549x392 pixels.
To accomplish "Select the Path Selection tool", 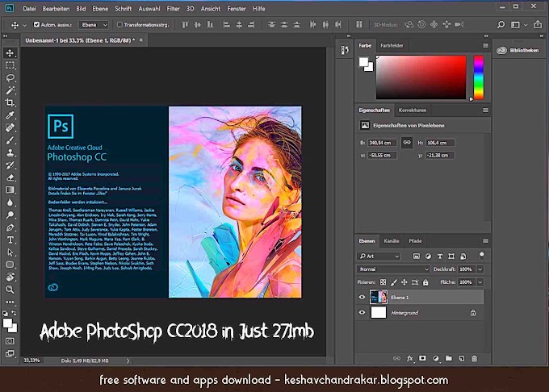I will pyautogui.click(x=10, y=252).
